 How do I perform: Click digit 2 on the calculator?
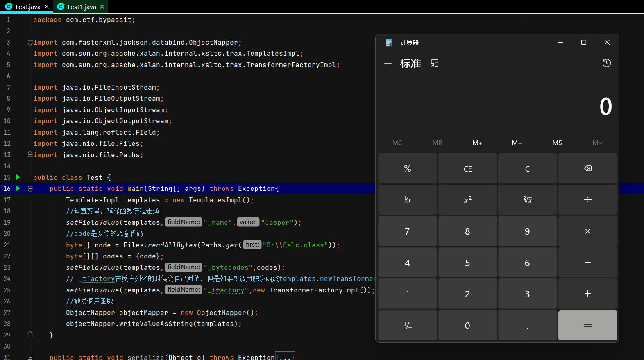tap(467, 294)
